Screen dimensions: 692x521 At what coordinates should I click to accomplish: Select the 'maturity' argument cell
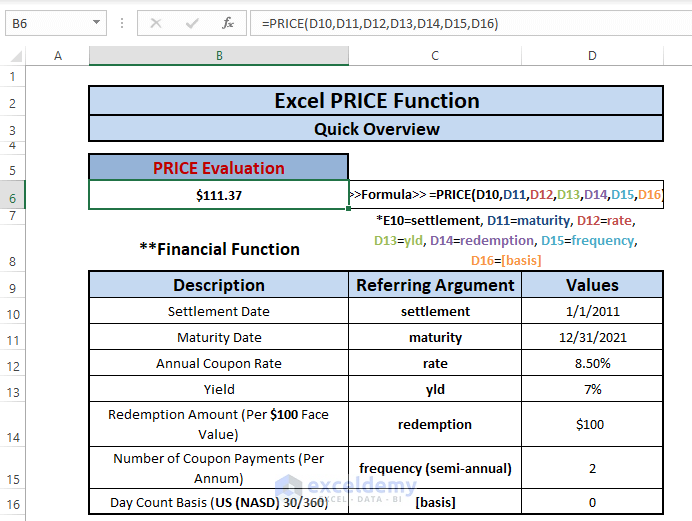click(435, 337)
